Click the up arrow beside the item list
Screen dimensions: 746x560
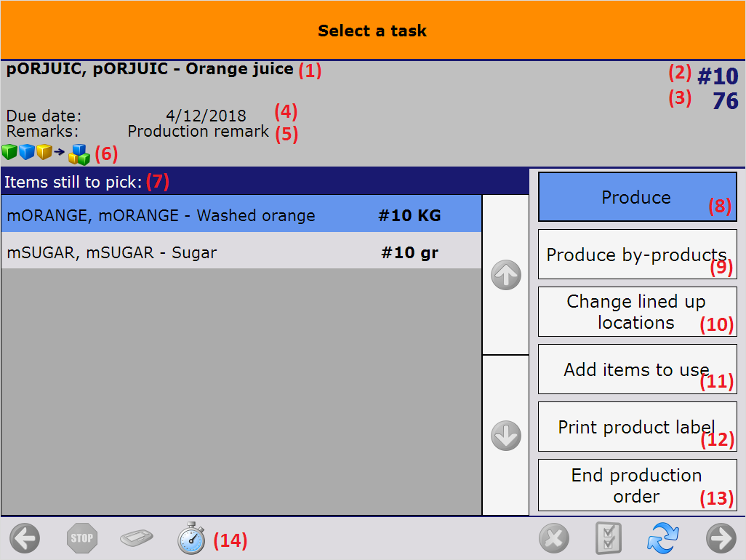505,275
